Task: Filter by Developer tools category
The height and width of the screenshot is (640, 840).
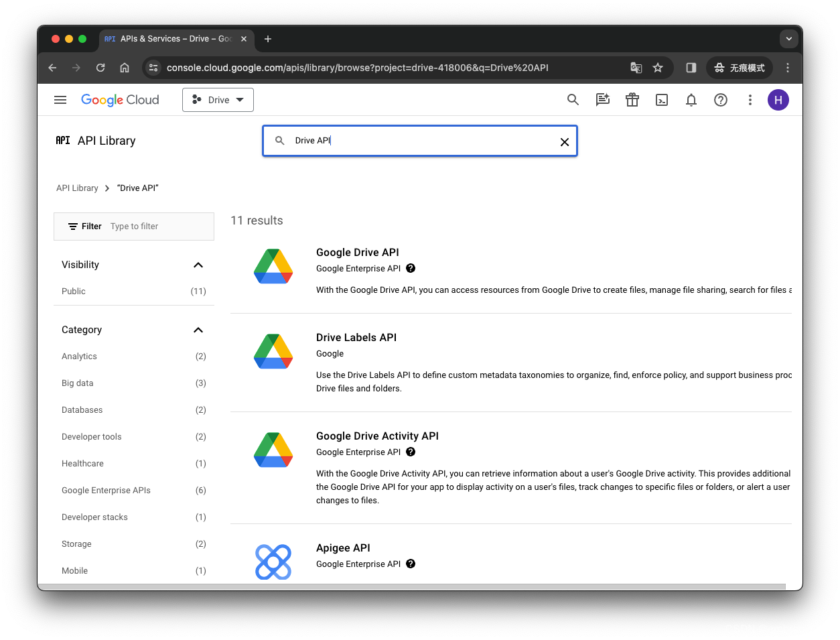Action: point(134,437)
